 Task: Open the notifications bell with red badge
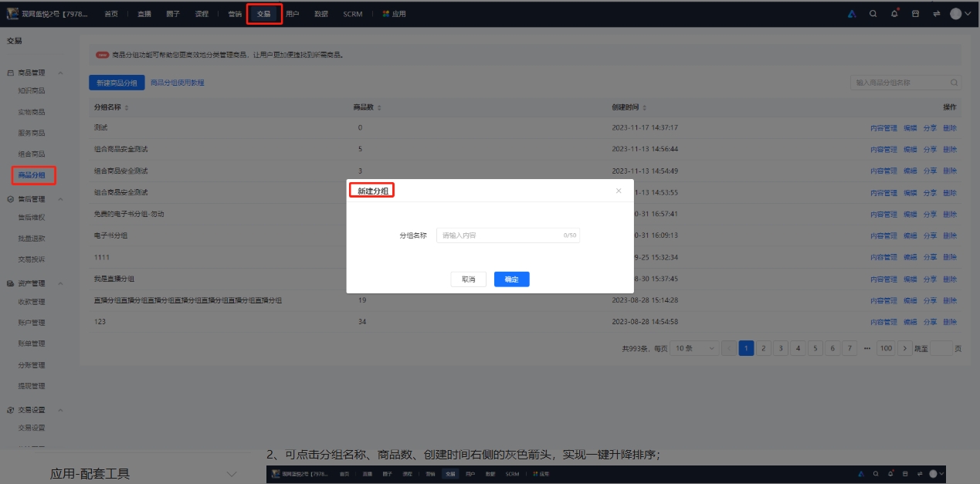click(x=894, y=13)
